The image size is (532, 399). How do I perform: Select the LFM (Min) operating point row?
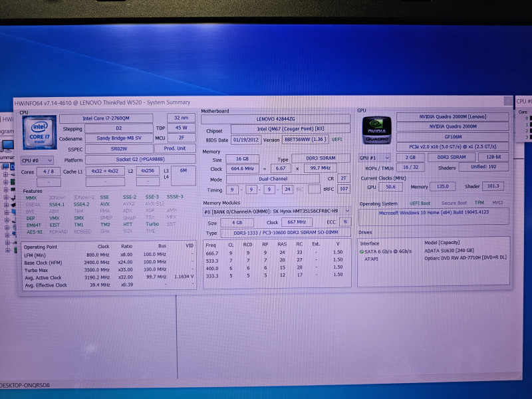tap(108, 255)
